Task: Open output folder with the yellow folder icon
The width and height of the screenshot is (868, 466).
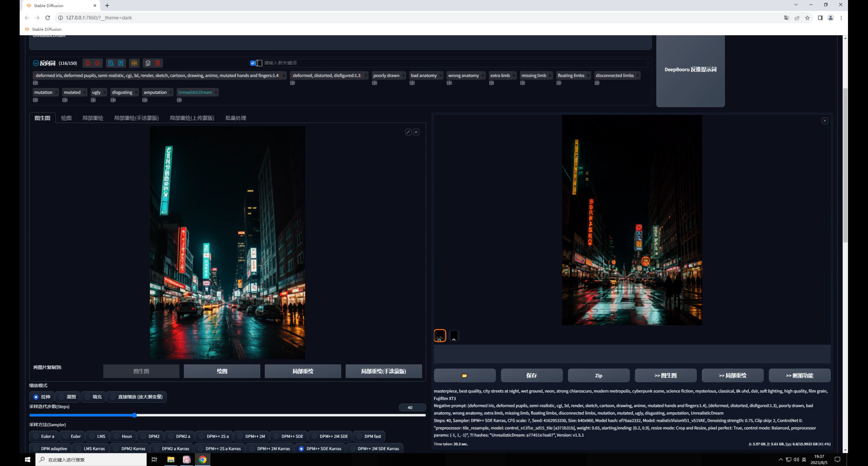Action: [x=464, y=375]
